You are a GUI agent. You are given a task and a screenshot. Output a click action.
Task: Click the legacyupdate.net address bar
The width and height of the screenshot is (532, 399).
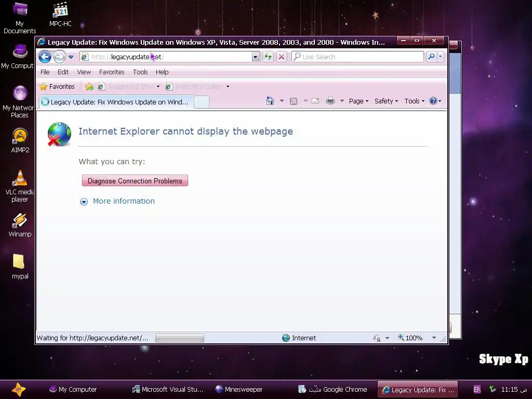pyautogui.click(x=166, y=57)
